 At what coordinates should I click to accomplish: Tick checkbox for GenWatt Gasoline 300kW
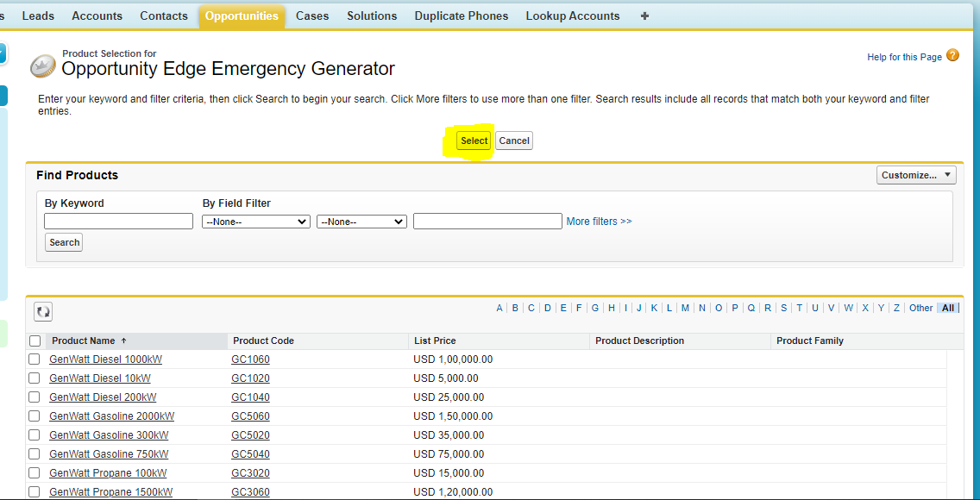[35, 435]
